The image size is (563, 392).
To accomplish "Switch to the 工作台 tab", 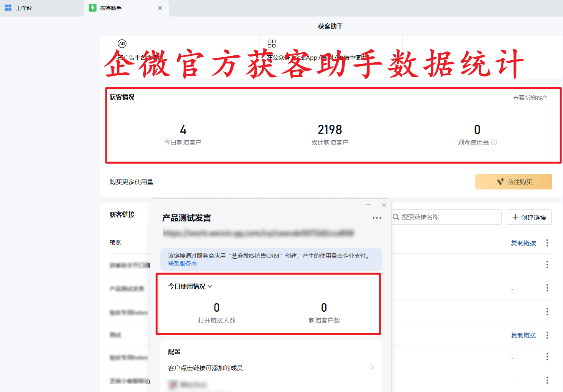I will click(x=24, y=8).
